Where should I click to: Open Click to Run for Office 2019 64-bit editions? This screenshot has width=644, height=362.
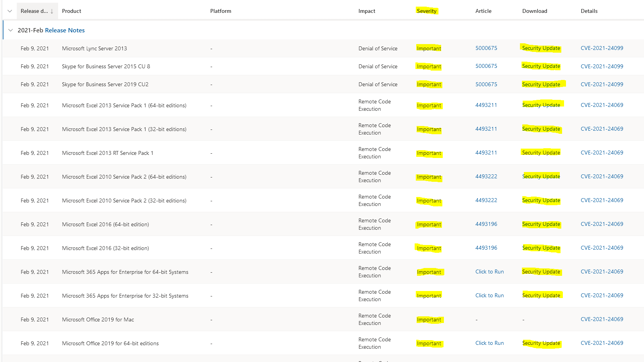click(490, 343)
